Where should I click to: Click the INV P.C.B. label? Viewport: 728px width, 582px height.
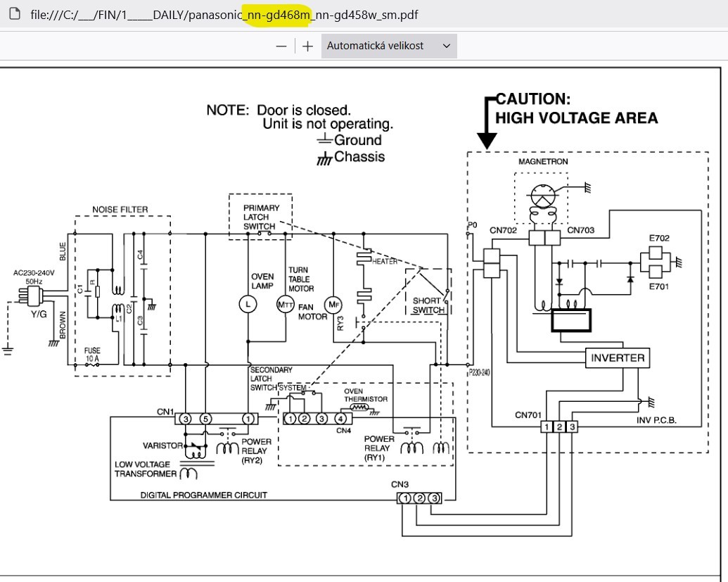pyautogui.click(x=656, y=420)
